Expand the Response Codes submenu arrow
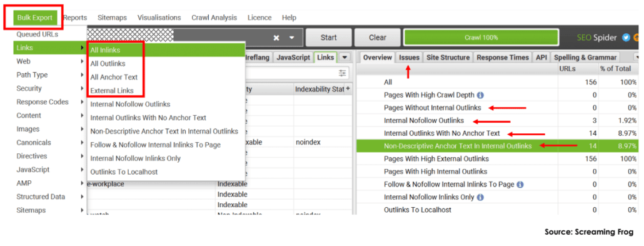 tap(83, 102)
